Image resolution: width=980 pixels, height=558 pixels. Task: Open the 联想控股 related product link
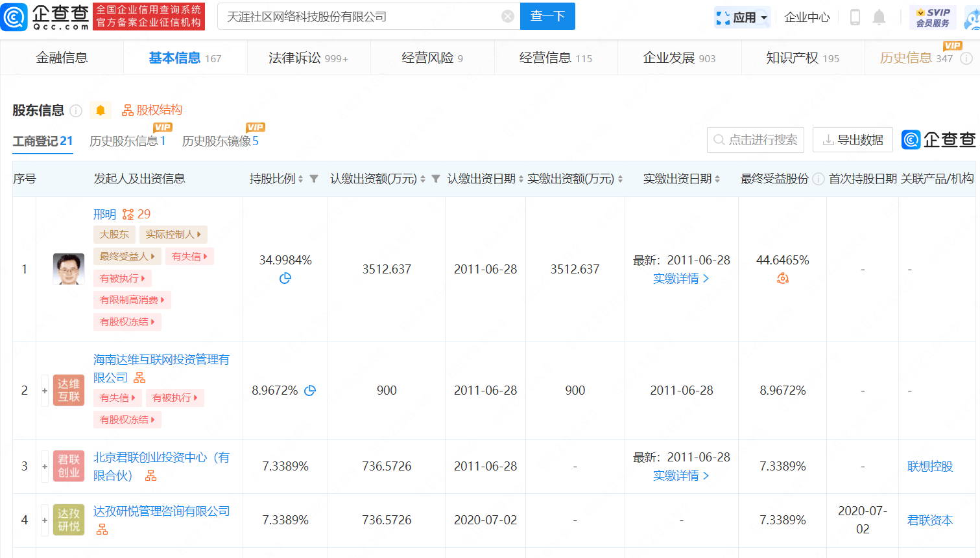[929, 466]
